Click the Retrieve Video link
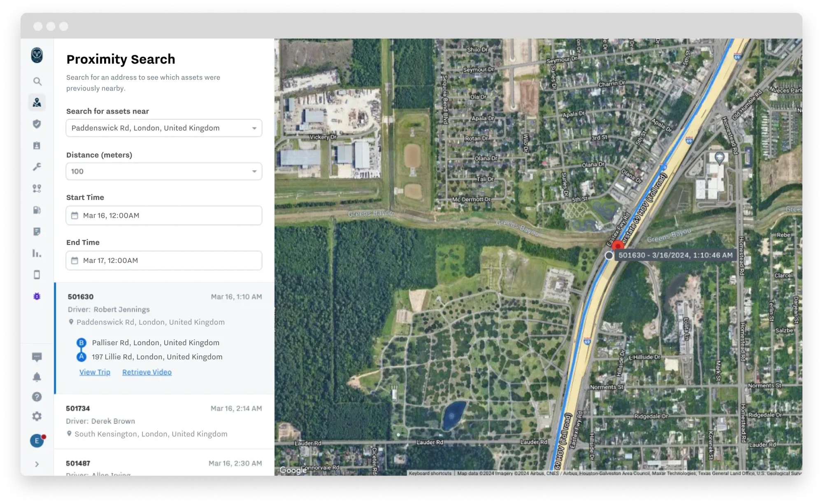This screenshot has height=504, width=823. point(147,372)
